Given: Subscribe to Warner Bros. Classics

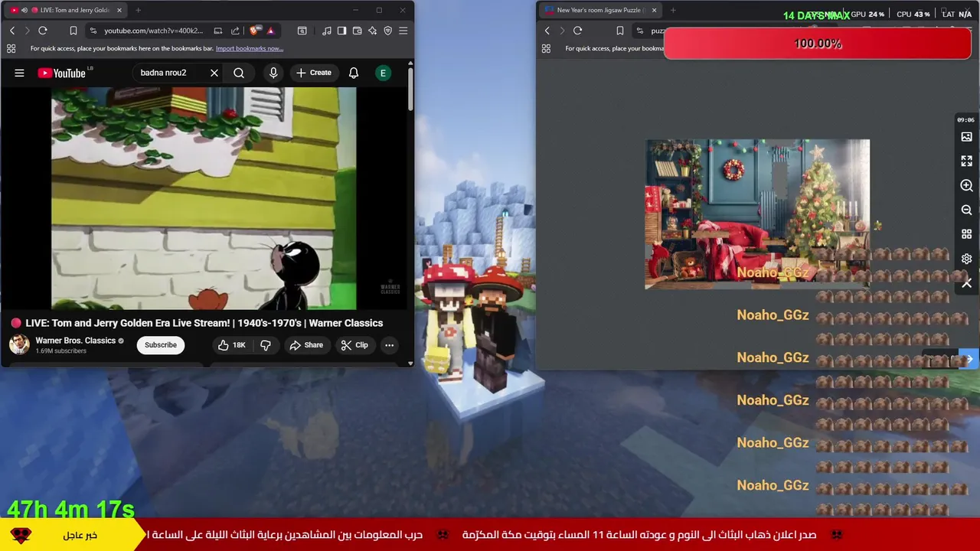Looking at the screenshot, I should [161, 345].
